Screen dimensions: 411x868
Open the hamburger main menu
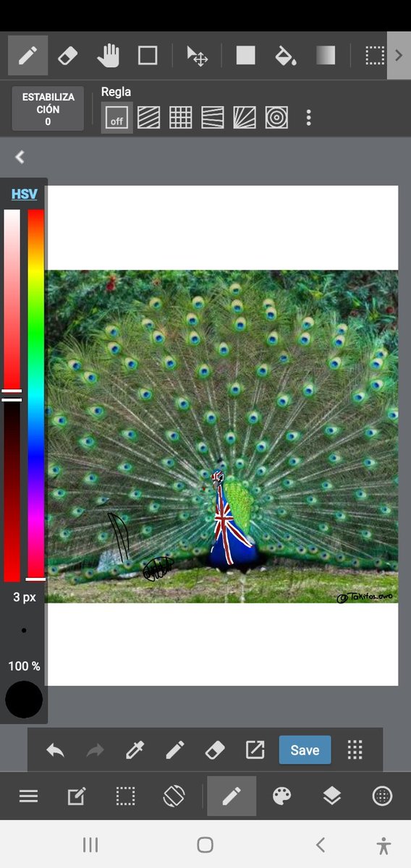(28, 796)
